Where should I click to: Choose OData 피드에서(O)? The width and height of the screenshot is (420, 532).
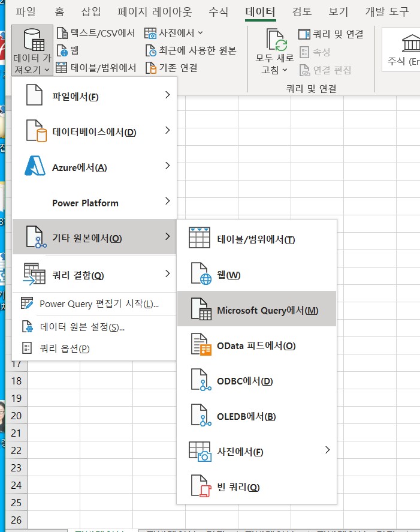point(257,345)
